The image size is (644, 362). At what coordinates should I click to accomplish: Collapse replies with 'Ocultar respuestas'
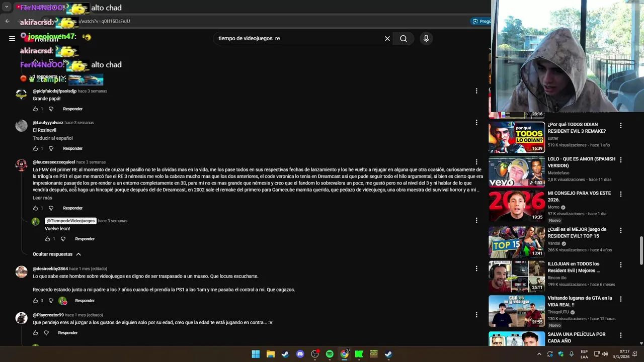[x=57, y=254]
